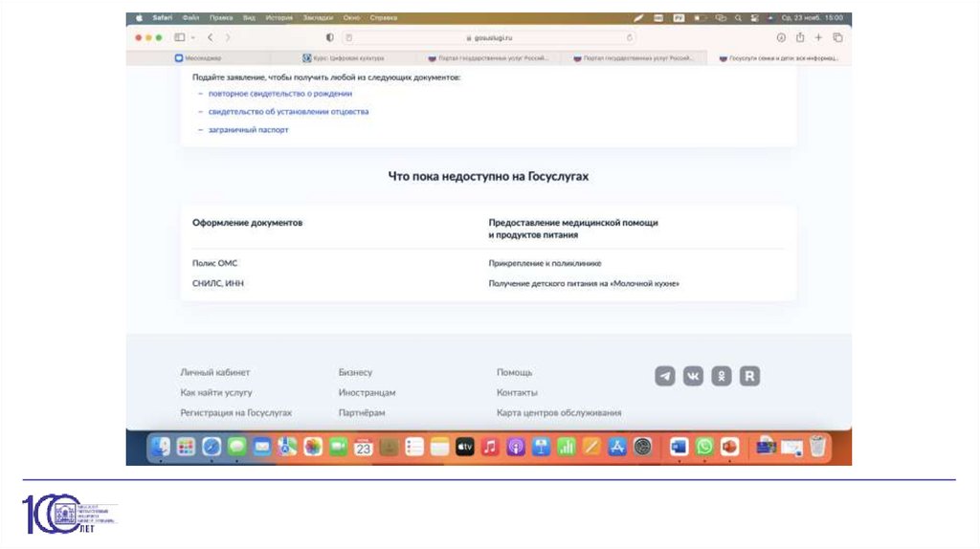Viewport: 980px width, 549px height.
Task: Open FaceTime from the Dock
Action: 338,448
